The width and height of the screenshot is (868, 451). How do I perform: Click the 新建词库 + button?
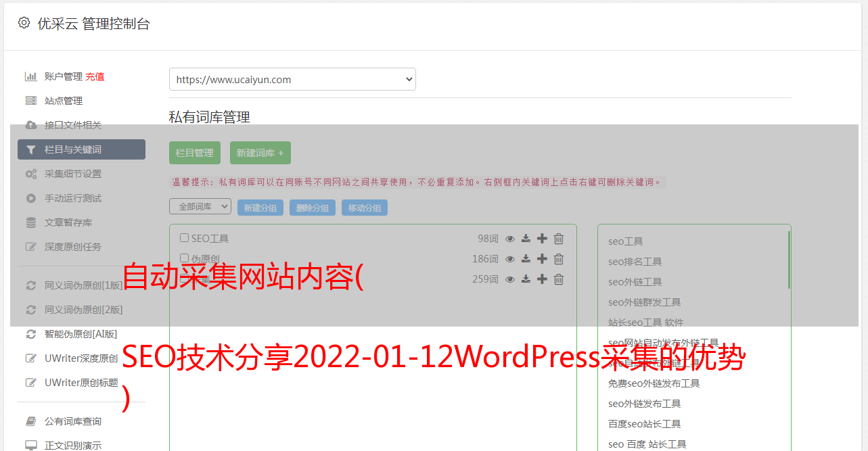point(260,153)
